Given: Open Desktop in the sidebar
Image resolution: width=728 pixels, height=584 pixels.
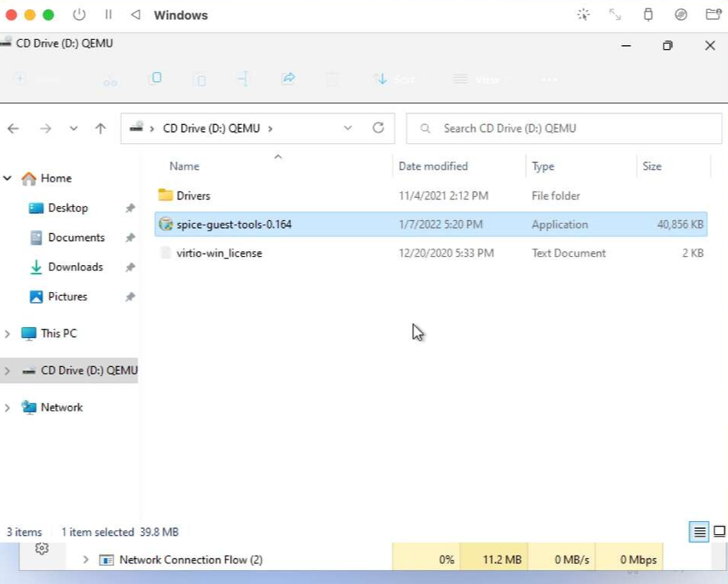Looking at the screenshot, I should point(67,208).
